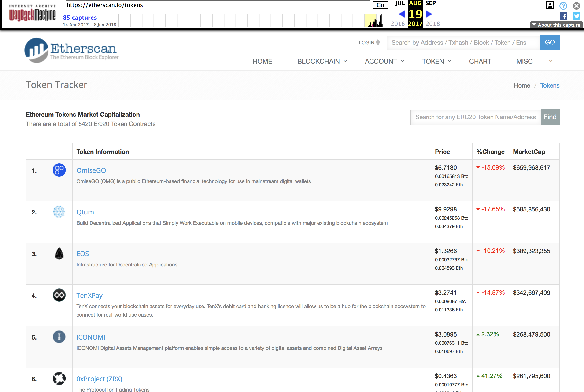584x392 pixels.
Task: Select the SEP month in Wayback
Action: [x=430, y=3]
